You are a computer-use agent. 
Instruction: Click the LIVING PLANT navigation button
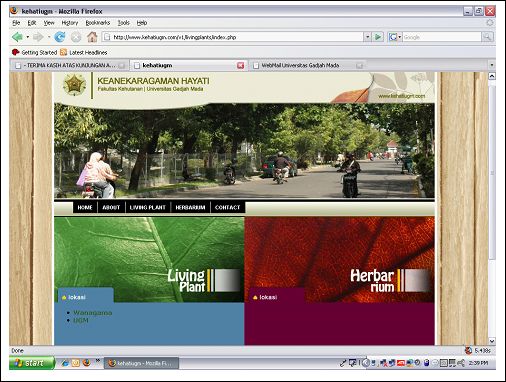(148, 207)
